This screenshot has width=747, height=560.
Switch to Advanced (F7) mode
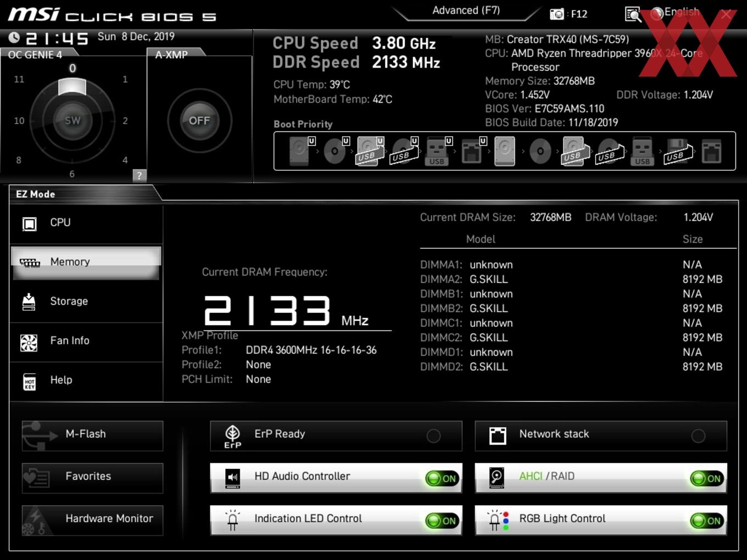click(466, 10)
